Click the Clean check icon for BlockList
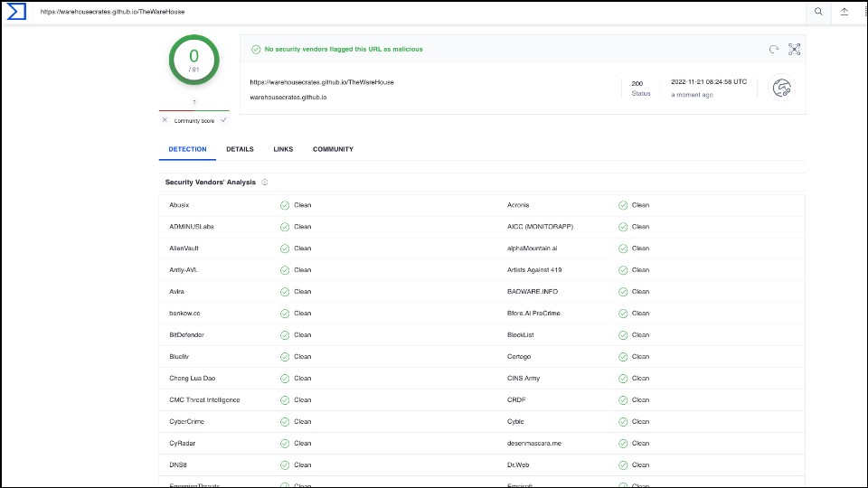This screenshot has width=868, height=488. tap(623, 335)
